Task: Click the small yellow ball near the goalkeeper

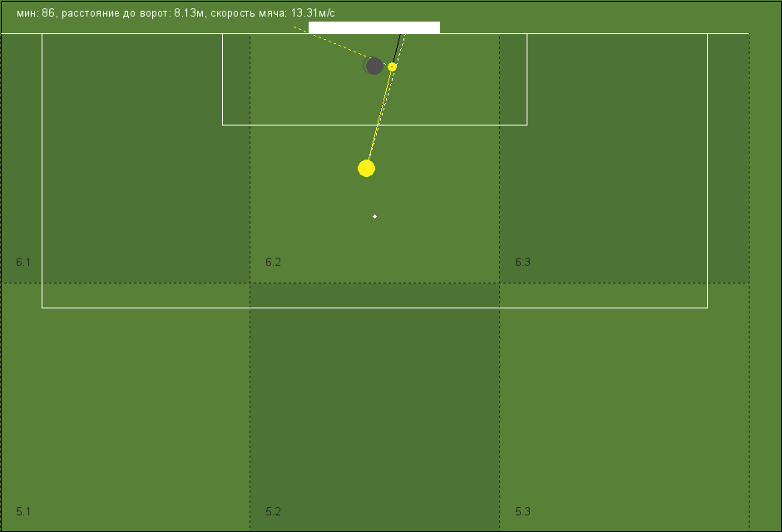Action: click(392, 66)
